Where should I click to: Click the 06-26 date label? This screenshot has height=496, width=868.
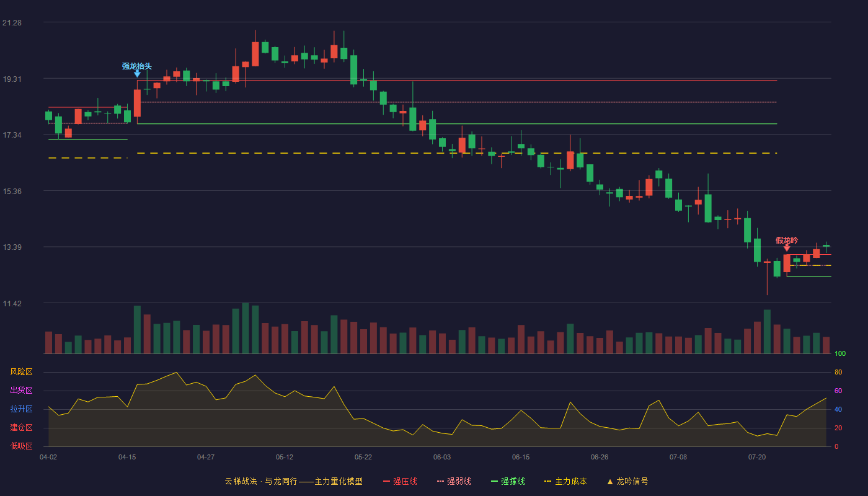click(x=600, y=457)
